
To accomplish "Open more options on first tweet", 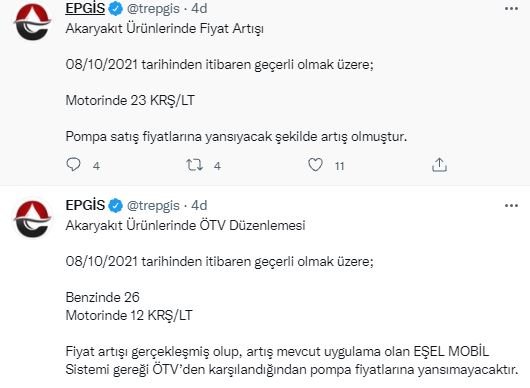I will (x=511, y=9).
